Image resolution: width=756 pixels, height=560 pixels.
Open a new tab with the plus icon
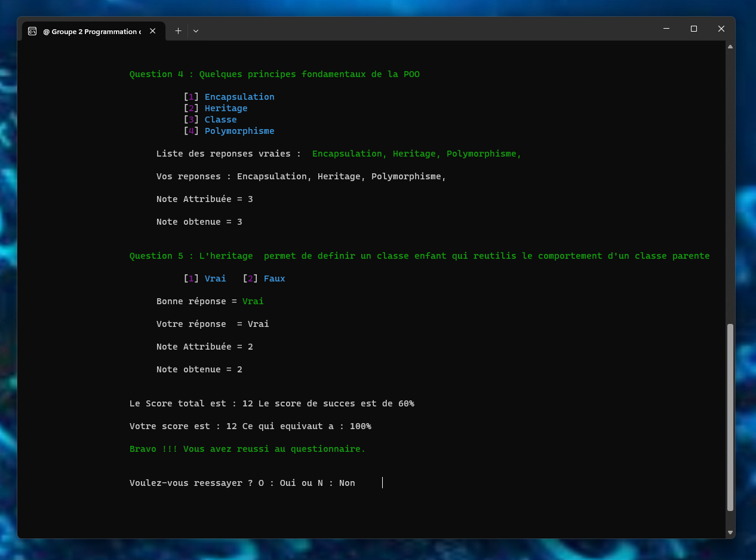tap(178, 31)
